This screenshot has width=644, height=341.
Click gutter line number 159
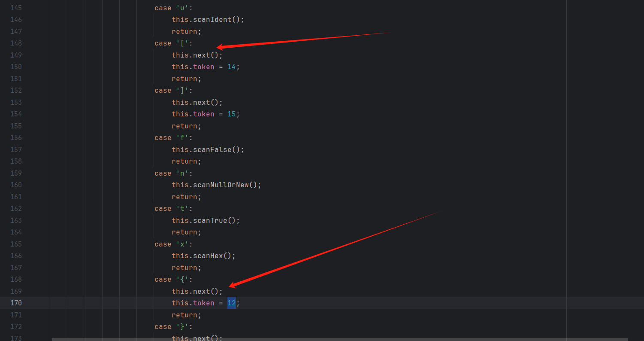coord(16,173)
